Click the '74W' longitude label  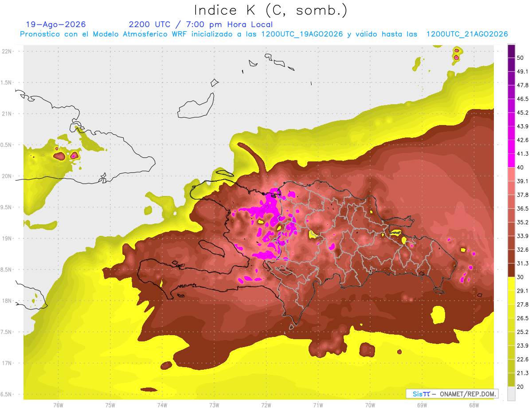pyautogui.click(x=162, y=405)
